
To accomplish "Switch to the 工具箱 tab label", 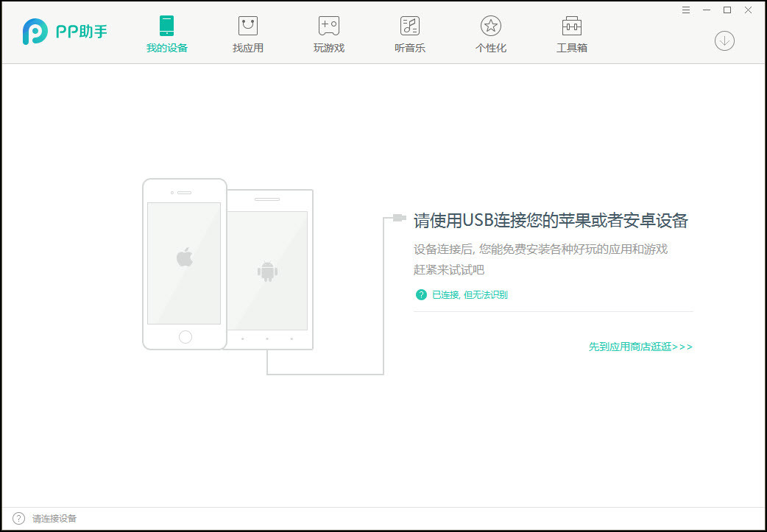I will coord(572,48).
